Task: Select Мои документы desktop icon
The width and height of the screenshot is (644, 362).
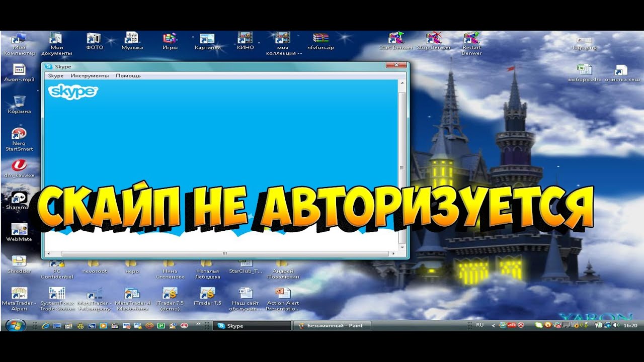Action: coord(56,44)
